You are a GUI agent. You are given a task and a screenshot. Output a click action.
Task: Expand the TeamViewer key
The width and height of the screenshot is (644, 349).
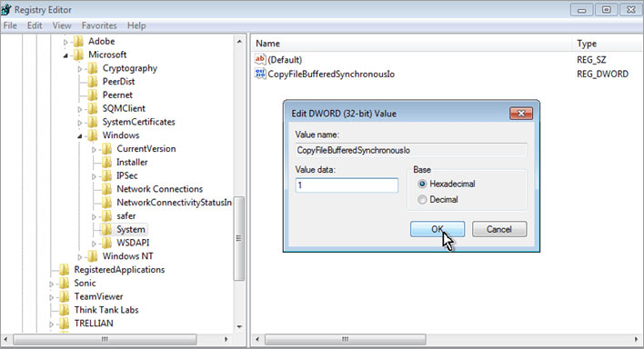click(51, 297)
